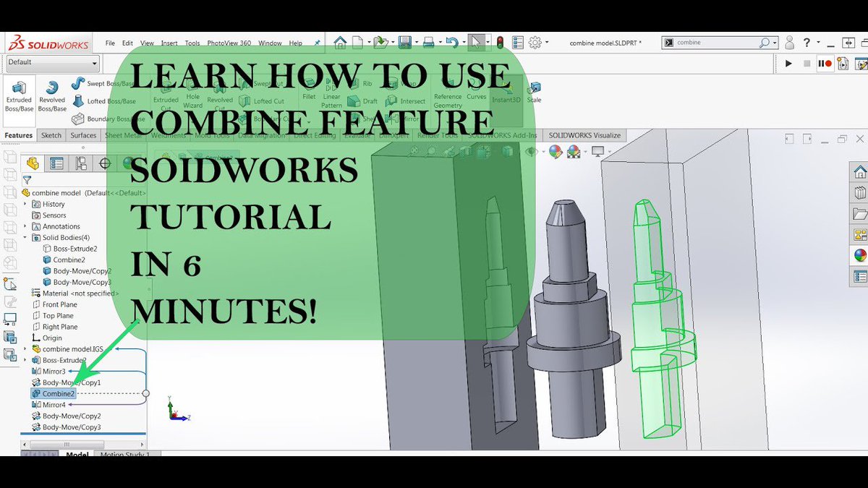The height and width of the screenshot is (488, 868).
Task: Click the Select cursor tool
Action: [x=476, y=43]
